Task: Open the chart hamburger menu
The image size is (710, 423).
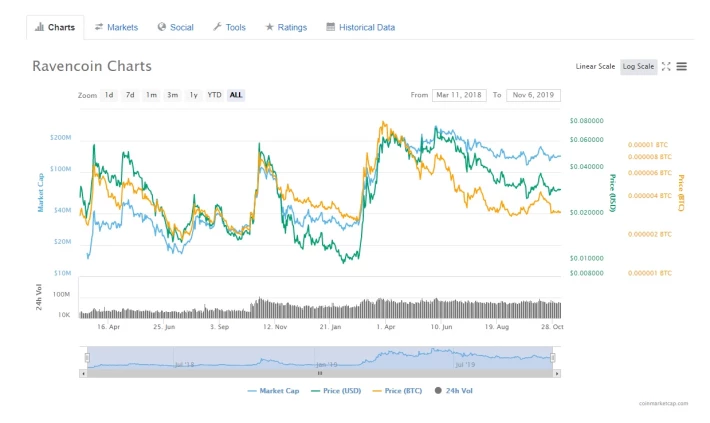Action: [681, 67]
